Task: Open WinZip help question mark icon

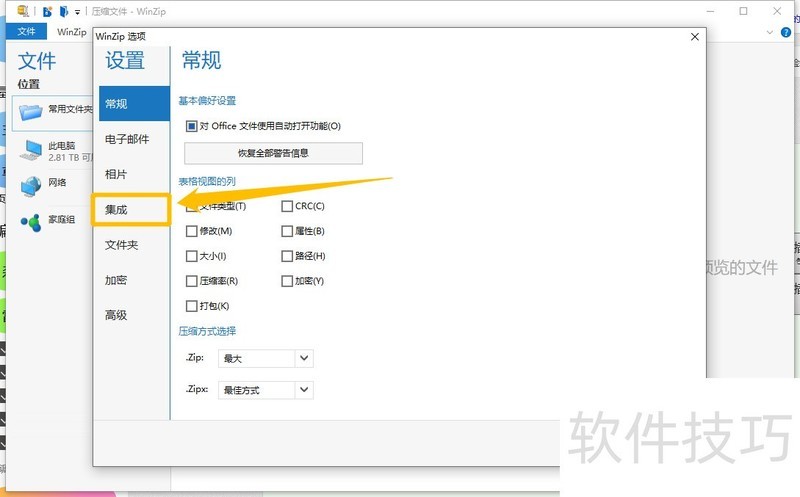Action: pos(786,32)
